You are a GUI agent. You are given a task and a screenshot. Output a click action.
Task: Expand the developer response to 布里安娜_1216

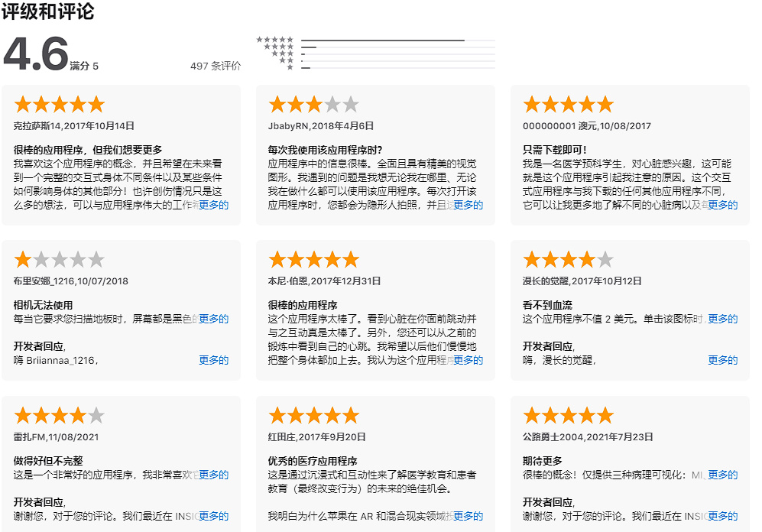click(x=213, y=360)
